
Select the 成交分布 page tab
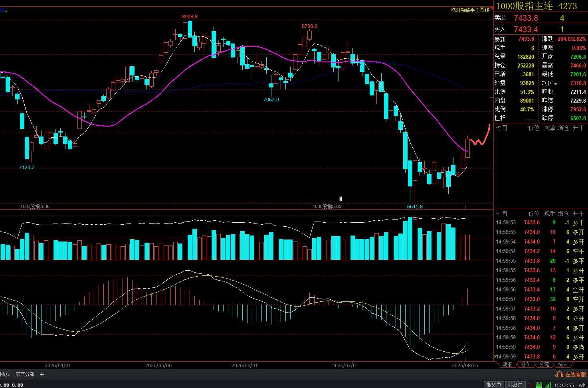[x=25, y=374]
